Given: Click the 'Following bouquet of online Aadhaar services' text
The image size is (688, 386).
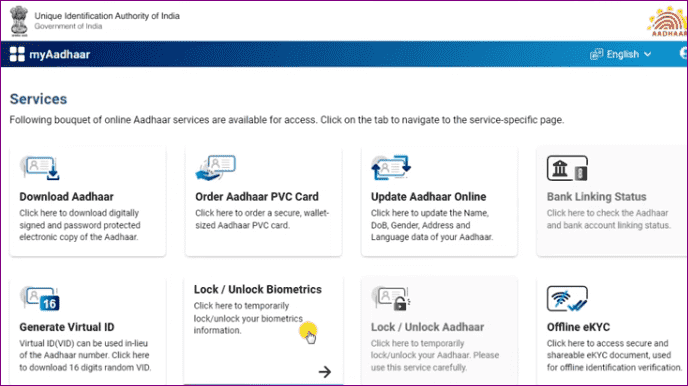Looking at the screenshot, I should click(x=287, y=120).
